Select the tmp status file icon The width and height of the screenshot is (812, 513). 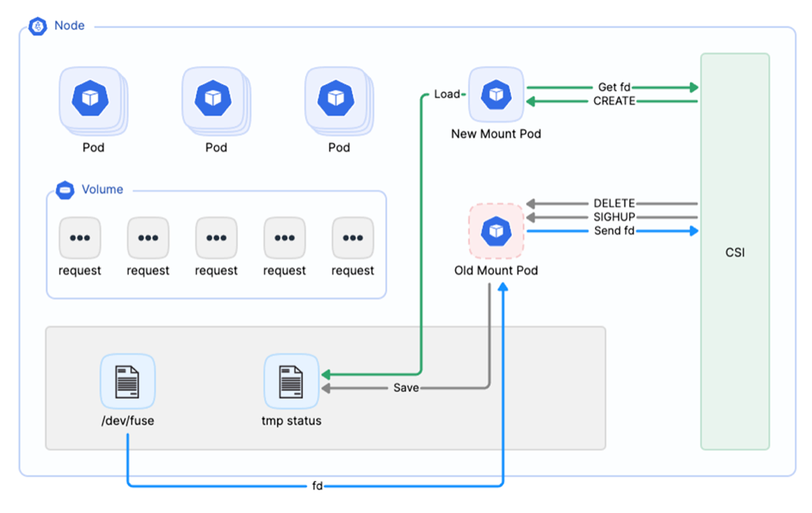pyautogui.click(x=291, y=381)
